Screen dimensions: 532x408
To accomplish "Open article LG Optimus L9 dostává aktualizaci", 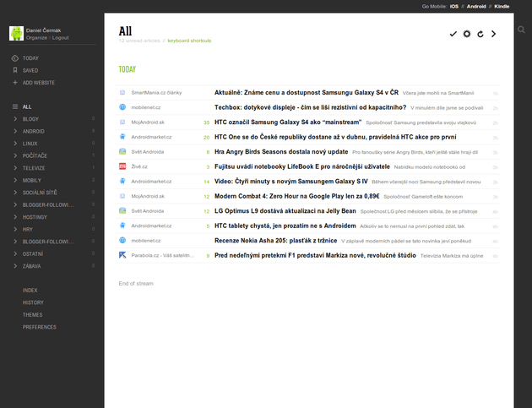I will coord(285,211).
